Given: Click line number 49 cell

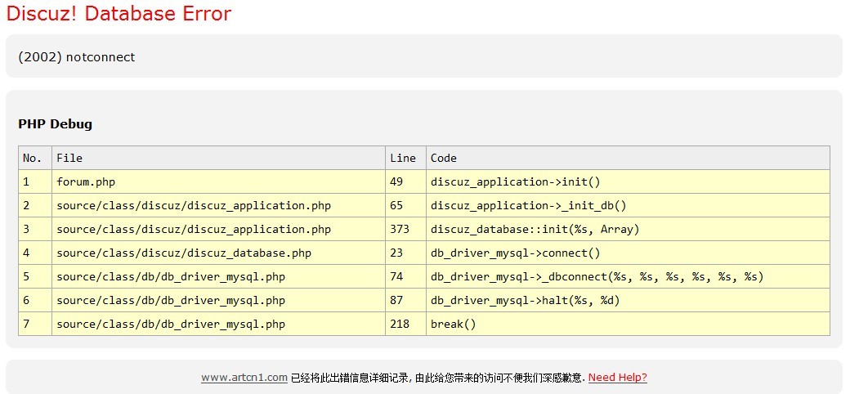Looking at the screenshot, I should (405, 182).
